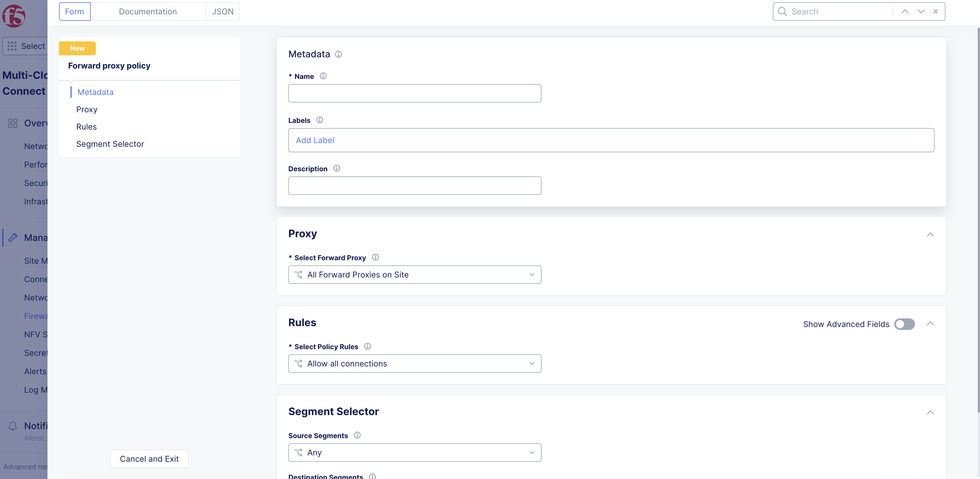The image size is (980, 479).
Task: Click into the Name input field
Action: [x=414, y=93]
